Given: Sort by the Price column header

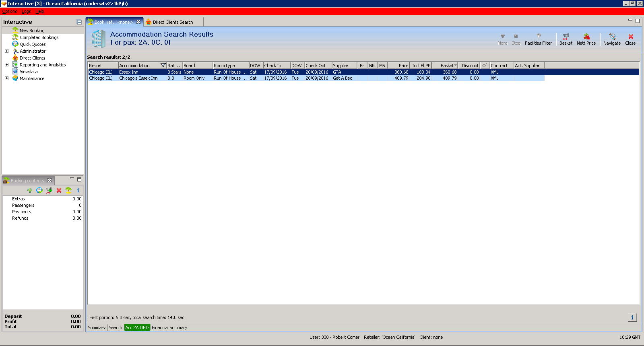Looking at the screenshot, I should click(398, 66).
